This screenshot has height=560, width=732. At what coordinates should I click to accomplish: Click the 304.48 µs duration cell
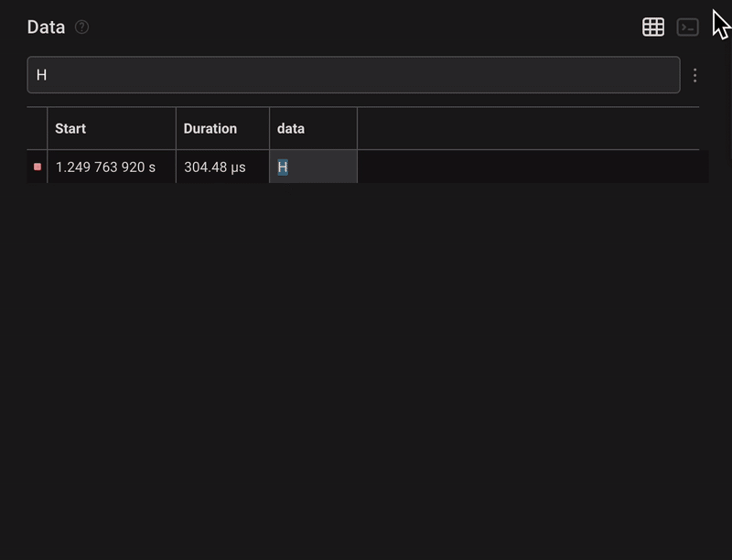[222, 167]
